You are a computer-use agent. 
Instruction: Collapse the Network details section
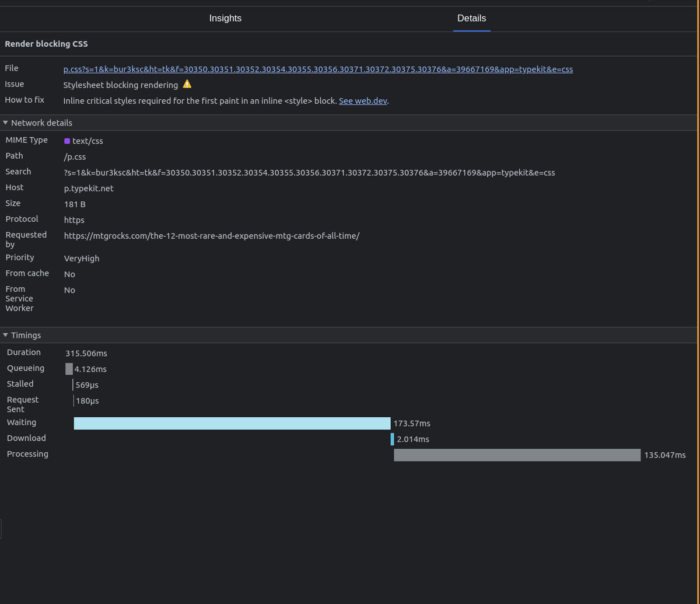tap(6, 123)
